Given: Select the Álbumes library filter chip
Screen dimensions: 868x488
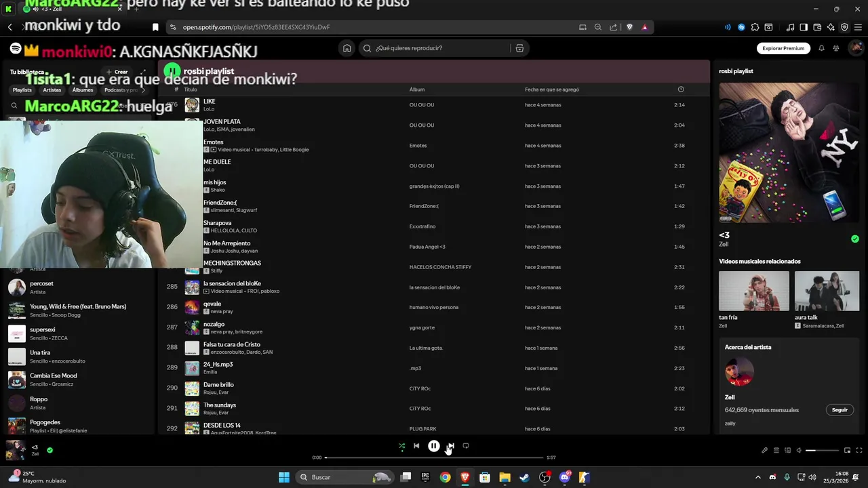Looking at the screenshot, I should click(x=83, y=90).
